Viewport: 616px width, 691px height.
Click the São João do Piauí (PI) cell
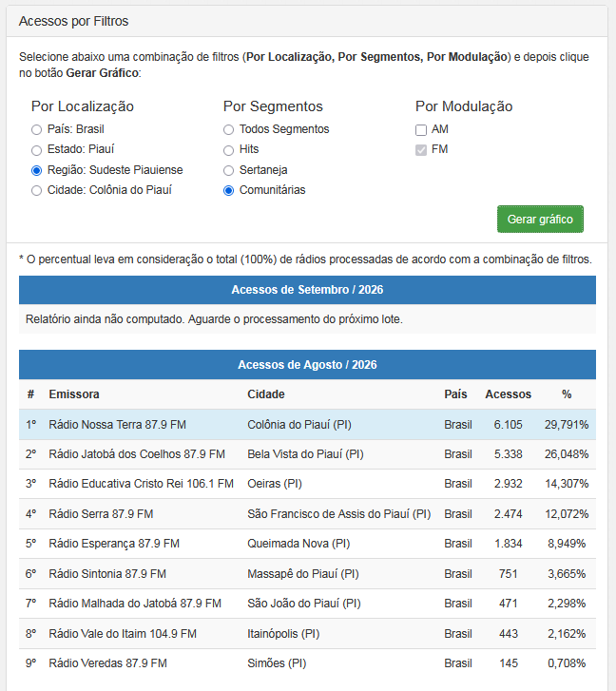pos(304,604)
